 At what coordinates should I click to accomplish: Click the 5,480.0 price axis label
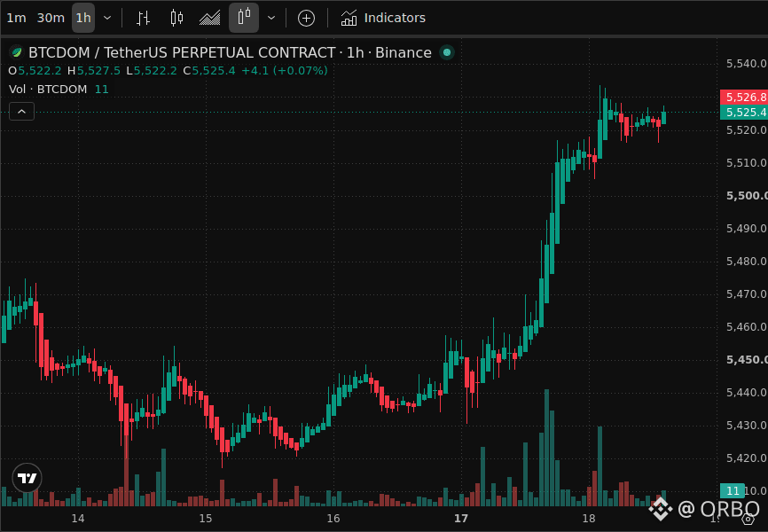pyautogui.click(x=747, y=261)
